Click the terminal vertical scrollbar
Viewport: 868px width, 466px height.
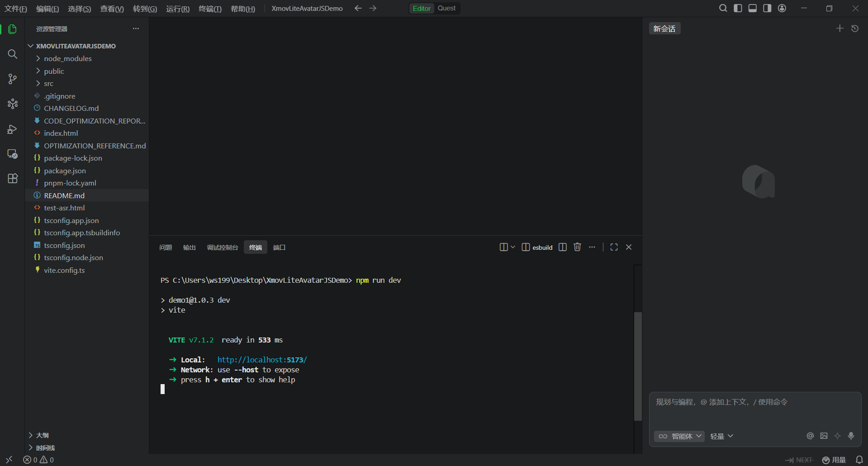(638, 366)
